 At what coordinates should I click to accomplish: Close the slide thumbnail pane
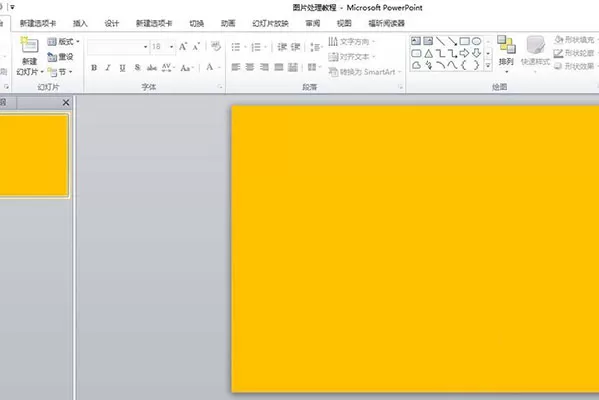coord(66,102)
